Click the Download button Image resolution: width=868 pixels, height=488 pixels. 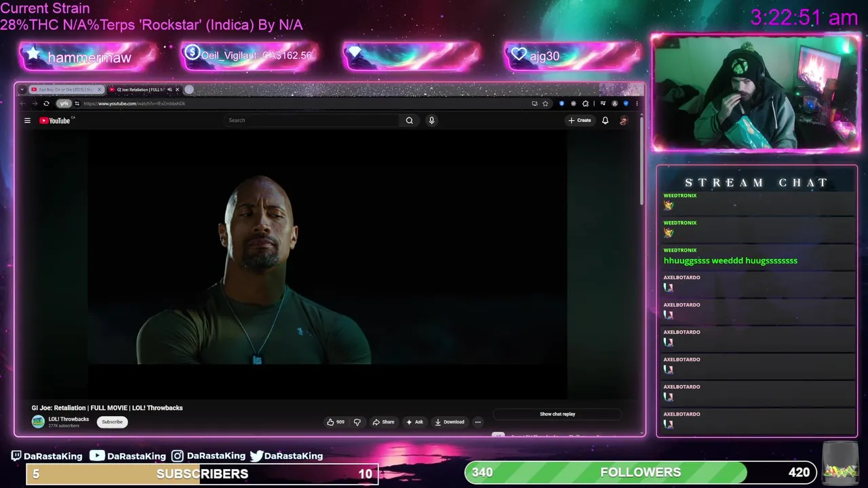(450, 422)
